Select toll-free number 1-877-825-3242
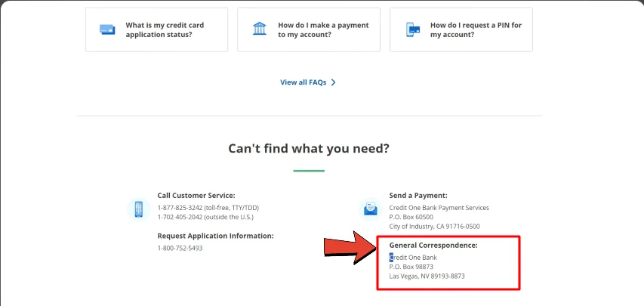 [x=180, y=208]
